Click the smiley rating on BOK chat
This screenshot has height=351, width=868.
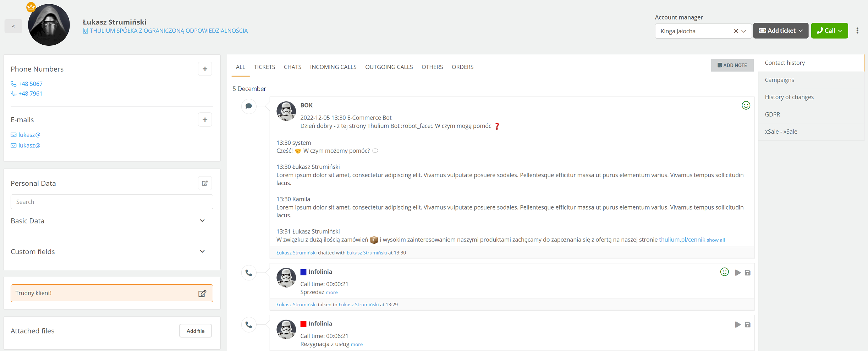pyautogui.click(x=746, y=105)
